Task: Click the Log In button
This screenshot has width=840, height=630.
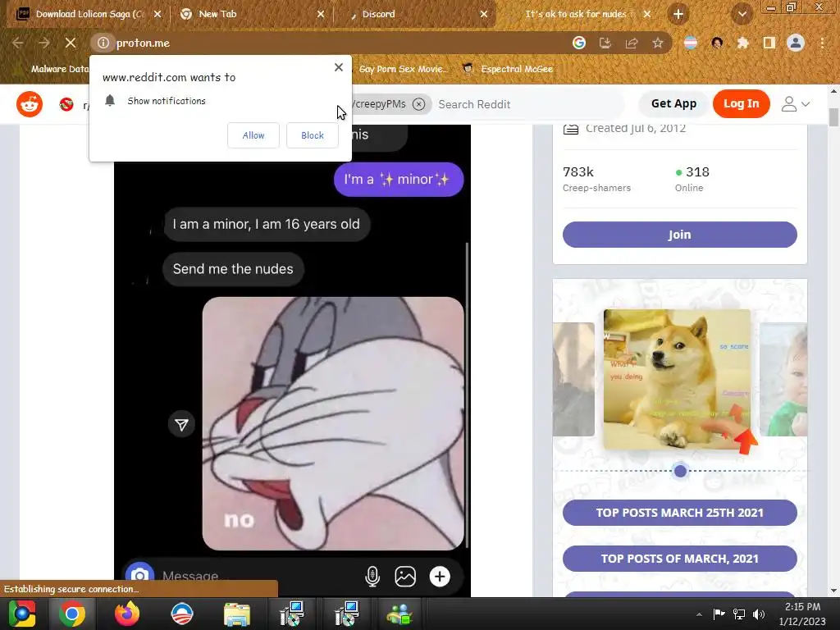Action: [741, 104]
